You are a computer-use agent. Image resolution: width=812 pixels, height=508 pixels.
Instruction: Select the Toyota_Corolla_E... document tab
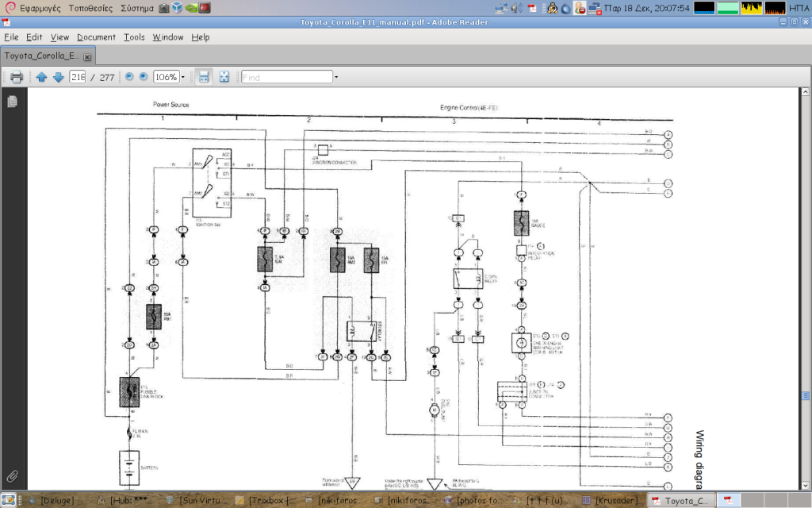point(48,56)
